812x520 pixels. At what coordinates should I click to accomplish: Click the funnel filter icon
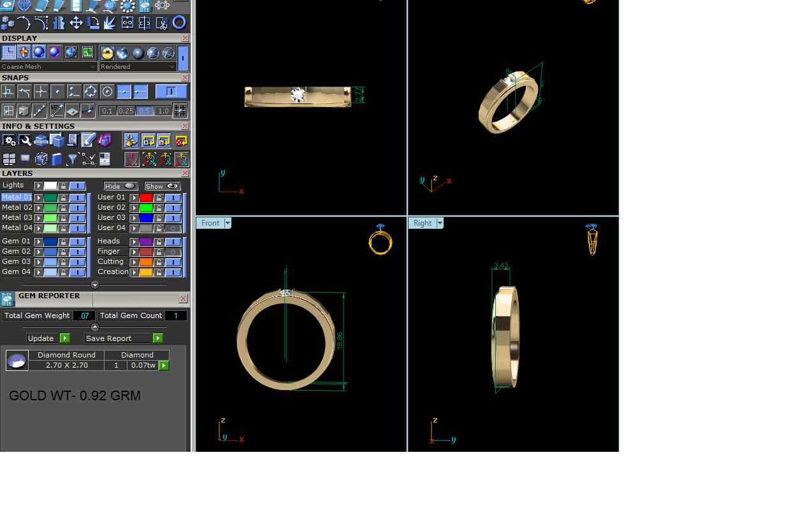point(73,159)
